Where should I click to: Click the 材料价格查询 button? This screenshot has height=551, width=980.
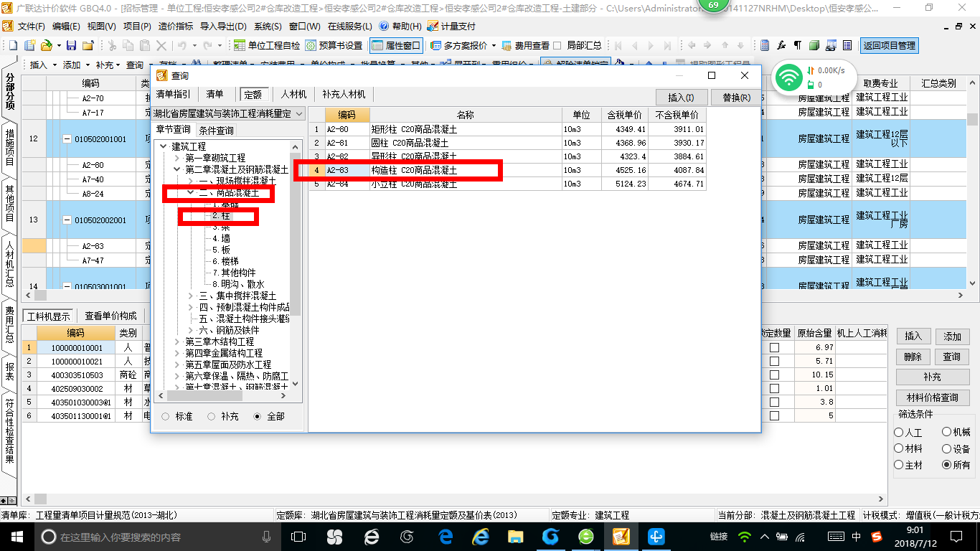click(932, 397)
